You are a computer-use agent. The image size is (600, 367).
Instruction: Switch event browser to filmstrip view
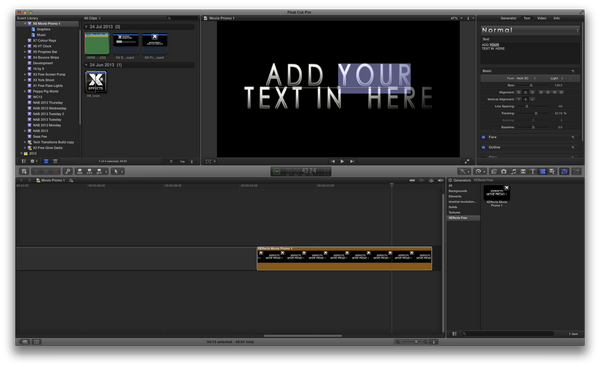(46, 161)
